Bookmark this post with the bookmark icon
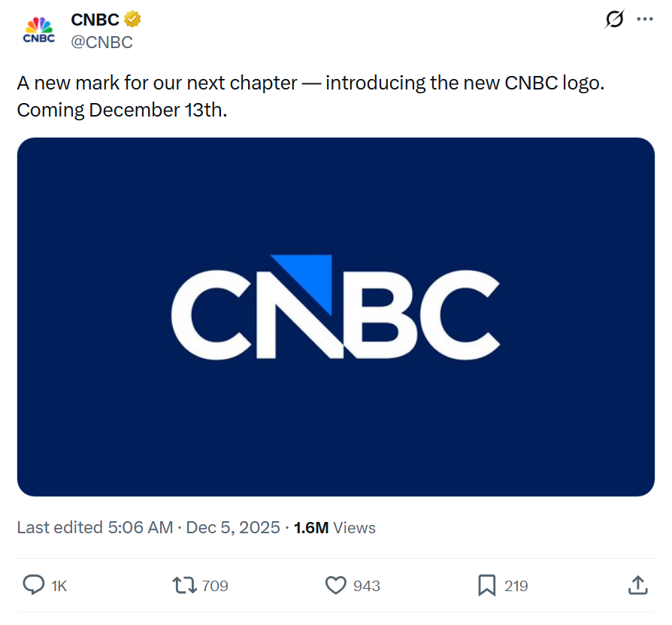This screenshot has height=625, width=672. tap(486, 585)
